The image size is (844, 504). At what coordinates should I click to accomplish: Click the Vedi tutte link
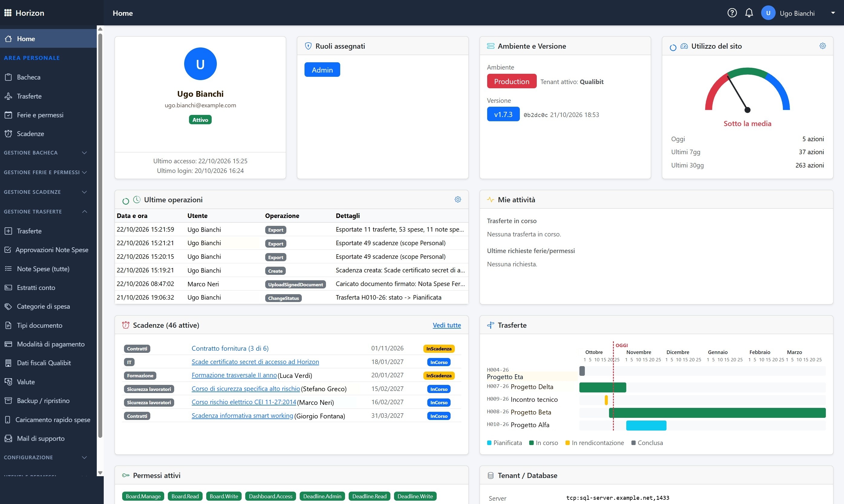[447, 325]
